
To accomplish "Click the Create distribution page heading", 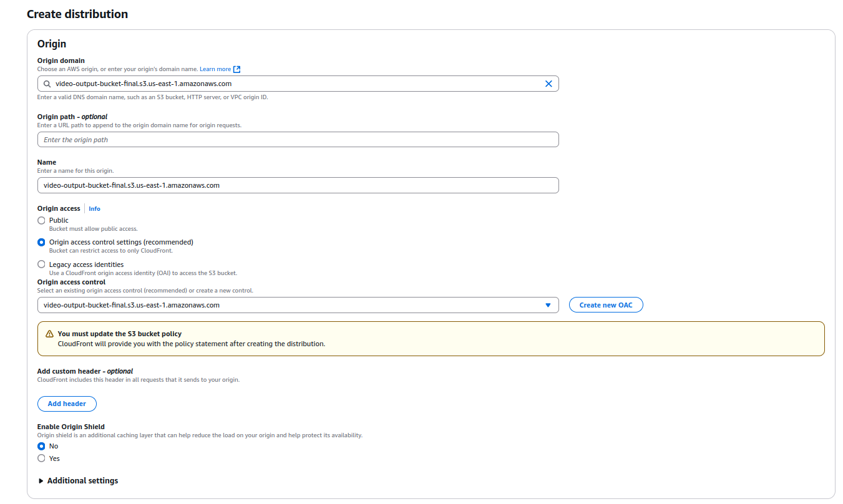I will point(77,14).
